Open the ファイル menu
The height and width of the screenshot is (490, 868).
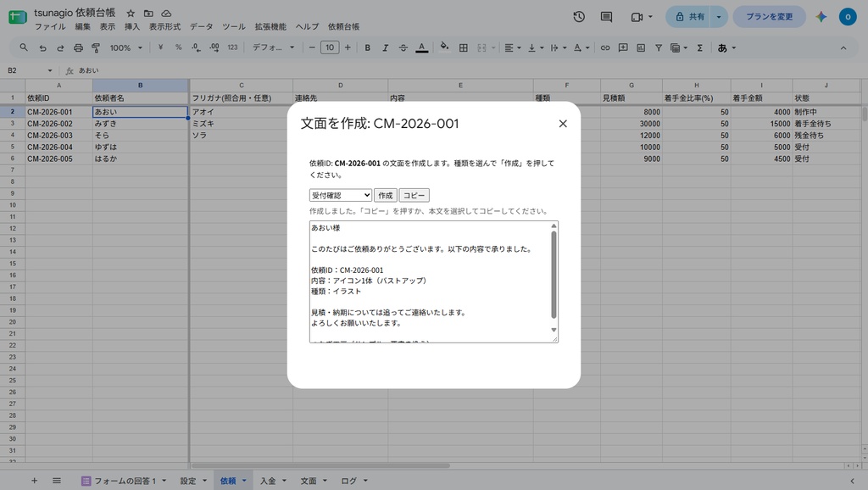pos(50,26)
